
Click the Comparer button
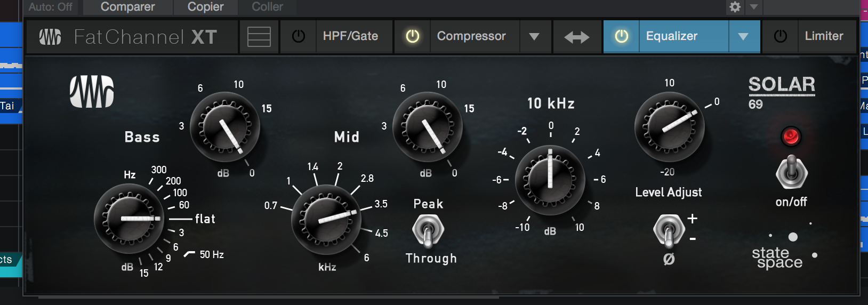(x=128, y=7)
